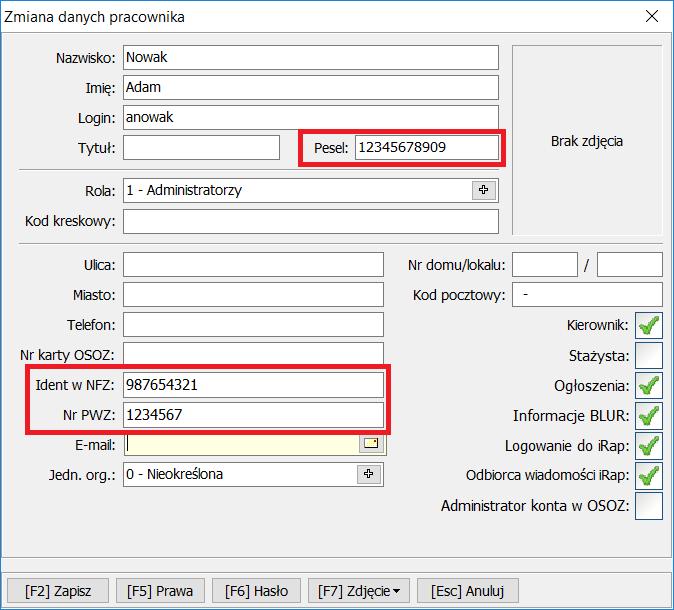
Task: Enable Administrator konta w OSOZ checkbox
Action: coord(649,506)
